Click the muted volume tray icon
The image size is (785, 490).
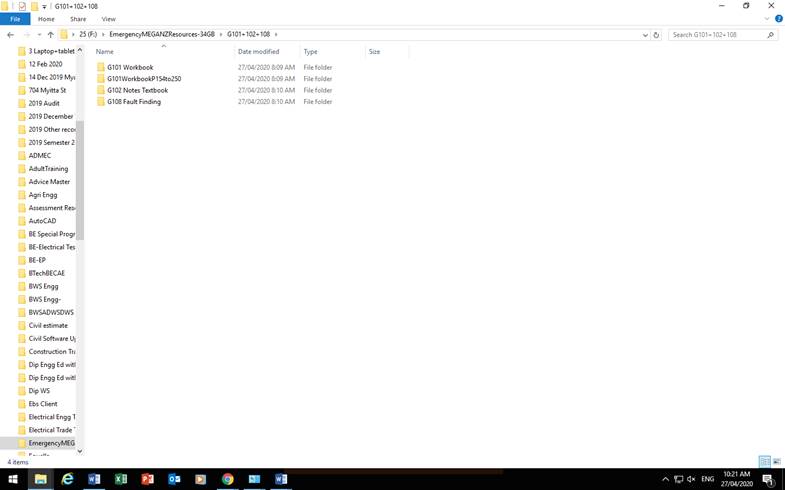click(691, 479)
